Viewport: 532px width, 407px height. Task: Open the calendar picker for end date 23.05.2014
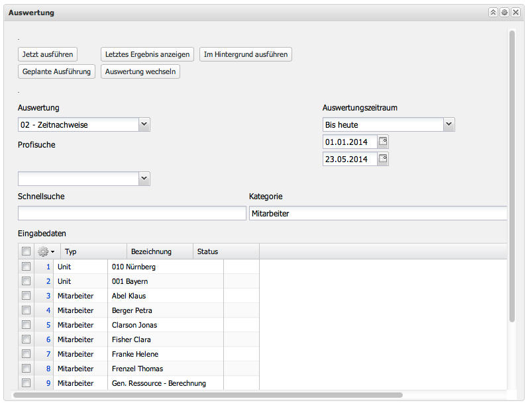tap(383, 159)
